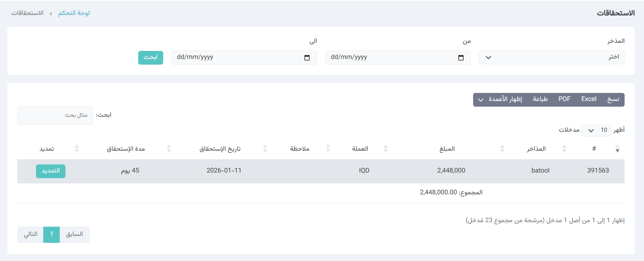The width and height of the screenshot is (644, 261).
Task: Export table with PDF button
Action: (564, 99)
